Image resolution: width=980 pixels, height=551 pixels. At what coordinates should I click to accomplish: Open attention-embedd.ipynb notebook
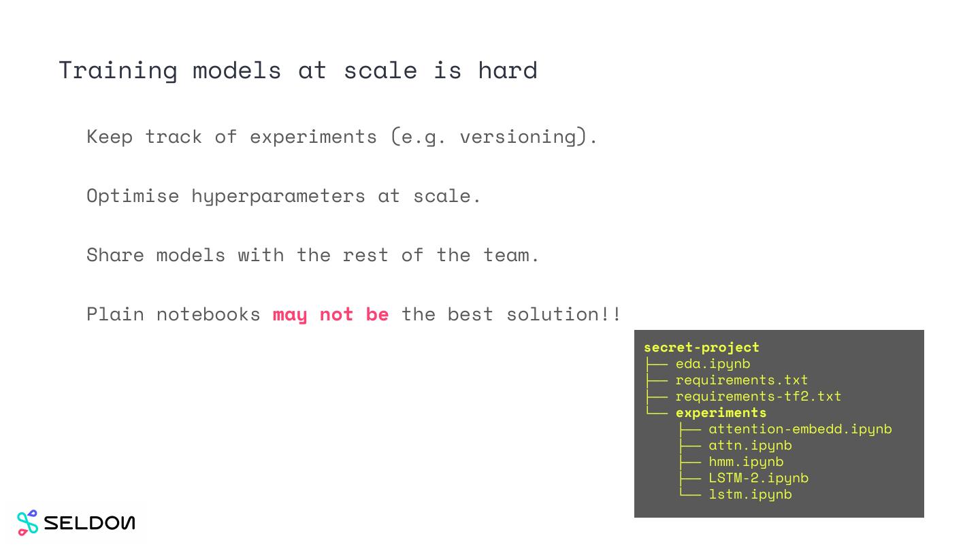point(800,429)
